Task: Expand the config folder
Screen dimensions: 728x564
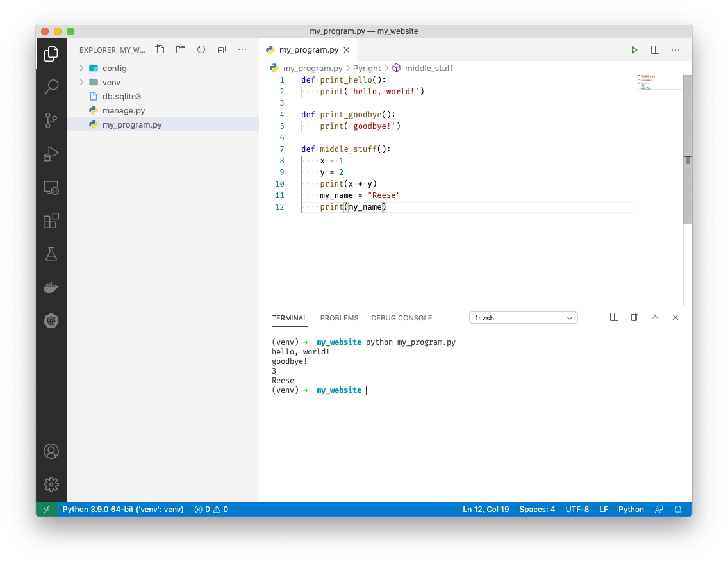Action: pos(81,68)
